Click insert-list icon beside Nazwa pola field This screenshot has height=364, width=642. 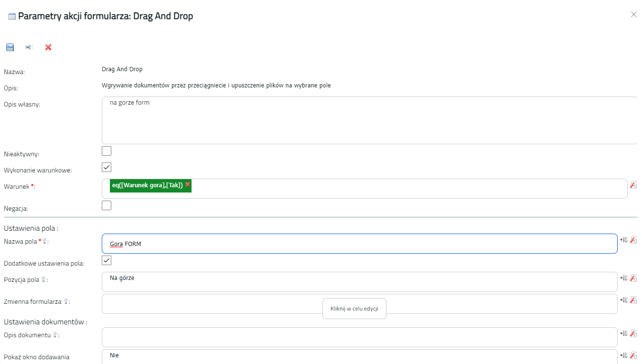coord(624,240)
